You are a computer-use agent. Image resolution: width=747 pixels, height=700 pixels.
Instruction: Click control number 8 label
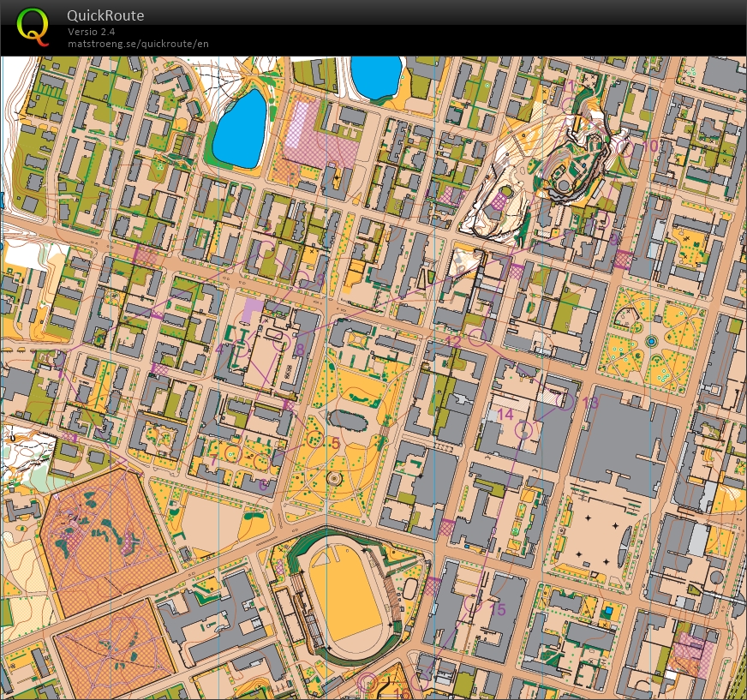tap(299, 350)
